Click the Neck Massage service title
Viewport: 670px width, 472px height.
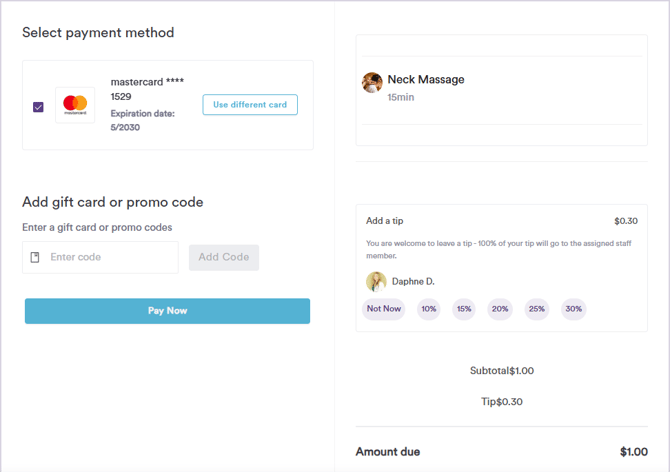click(426, 79)
